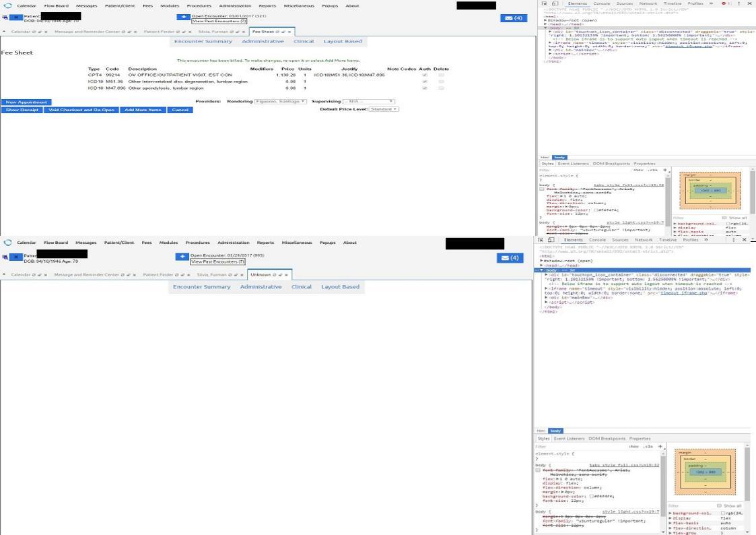Viewport: 756px width, 535px height.
Task: Expand div mainBox node in upper DOM tree
Action: [x=550, y=50]
